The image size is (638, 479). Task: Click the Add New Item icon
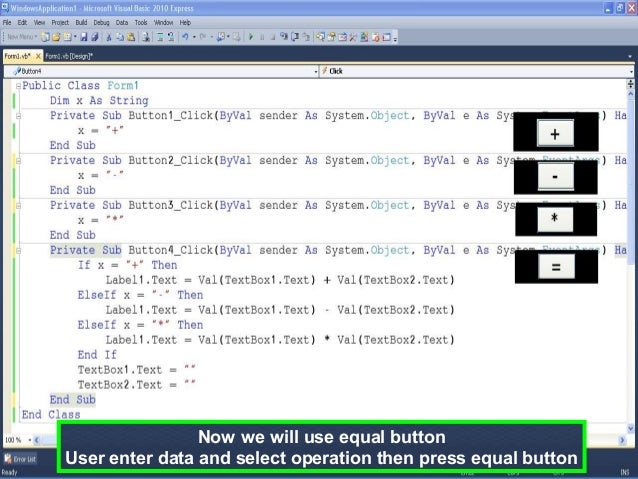click(x=68, y=37)
